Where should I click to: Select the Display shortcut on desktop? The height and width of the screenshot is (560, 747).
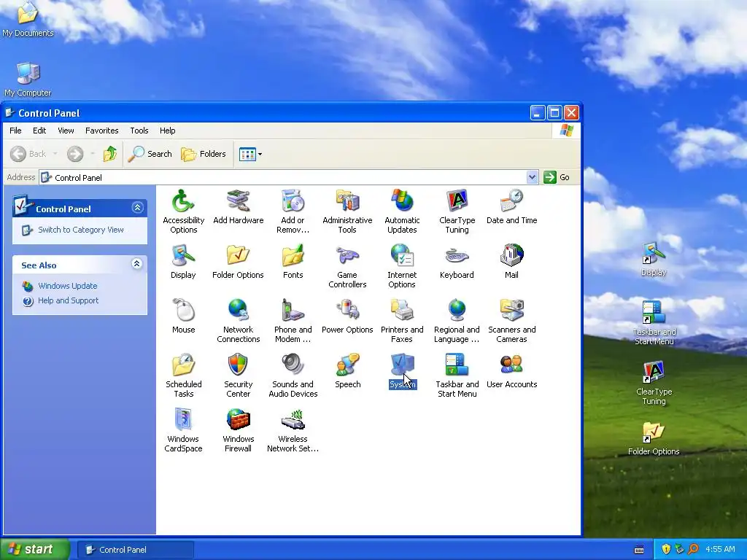[x=654, y=259]
